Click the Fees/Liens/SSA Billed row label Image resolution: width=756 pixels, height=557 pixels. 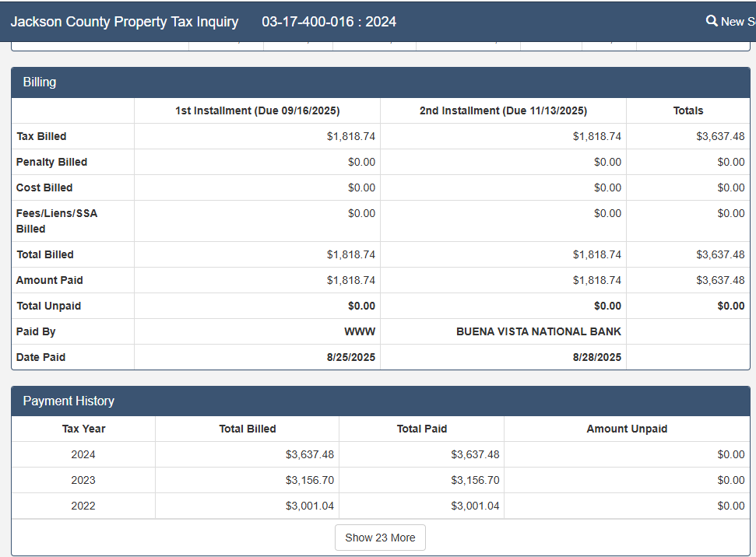pos(57,221)
